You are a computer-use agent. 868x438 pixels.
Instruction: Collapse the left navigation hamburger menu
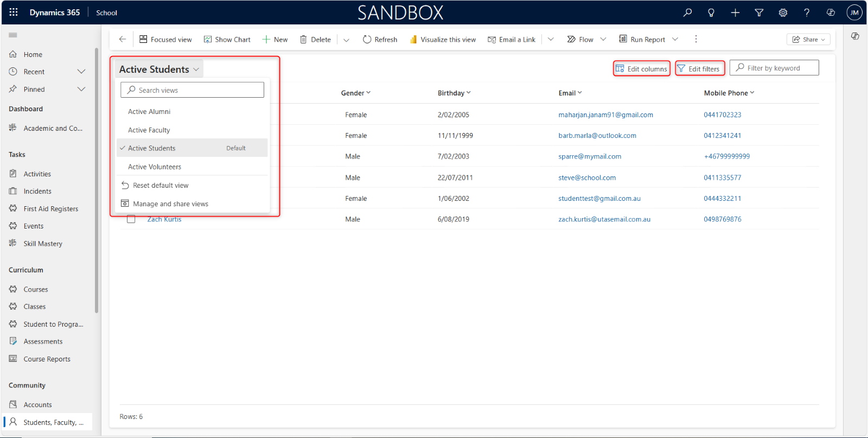(13, 35)
